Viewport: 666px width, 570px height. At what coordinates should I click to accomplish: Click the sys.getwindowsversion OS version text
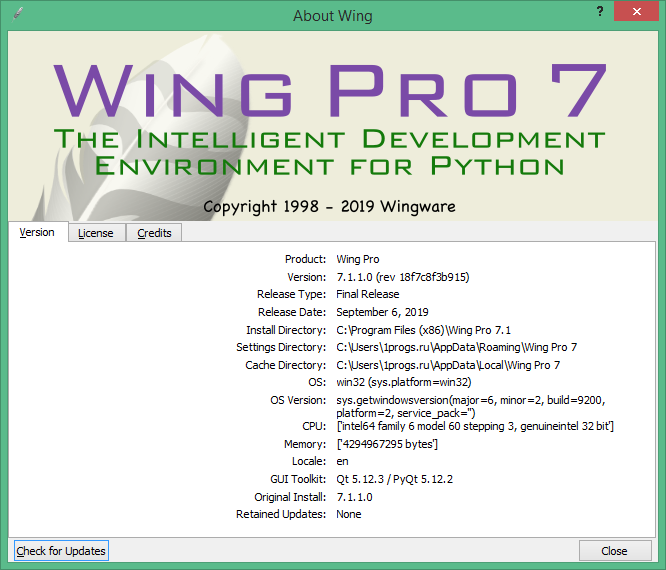pyautogui.click(x=471, y=406)
